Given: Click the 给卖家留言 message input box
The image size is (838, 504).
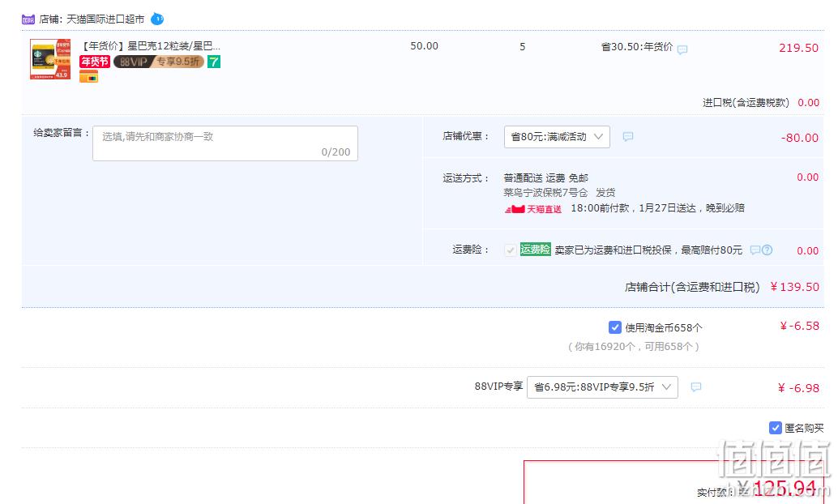Looking at the screenshot, I should click(x=225, y=143).
